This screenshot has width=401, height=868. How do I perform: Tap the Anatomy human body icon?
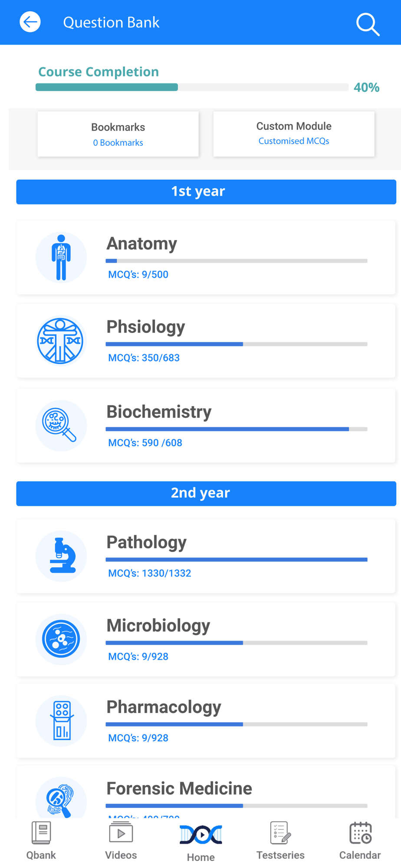[x=61, y=257]
